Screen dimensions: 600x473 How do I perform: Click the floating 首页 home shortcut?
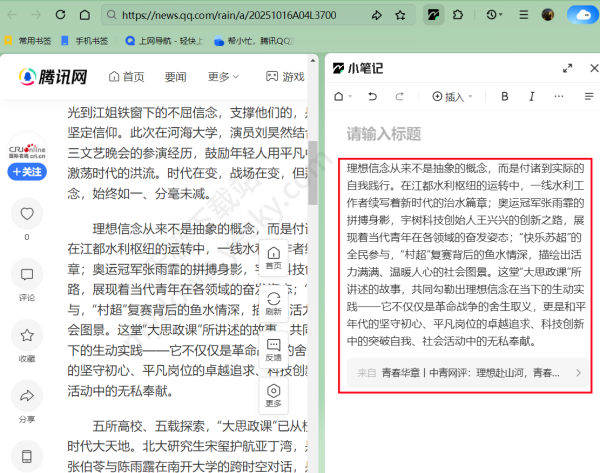(273, 258)
